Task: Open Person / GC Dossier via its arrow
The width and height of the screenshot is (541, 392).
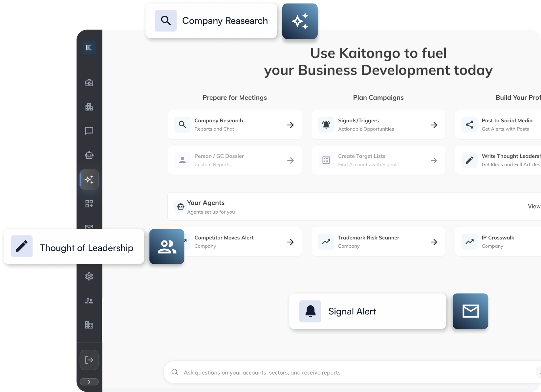Action: (291, 160)
